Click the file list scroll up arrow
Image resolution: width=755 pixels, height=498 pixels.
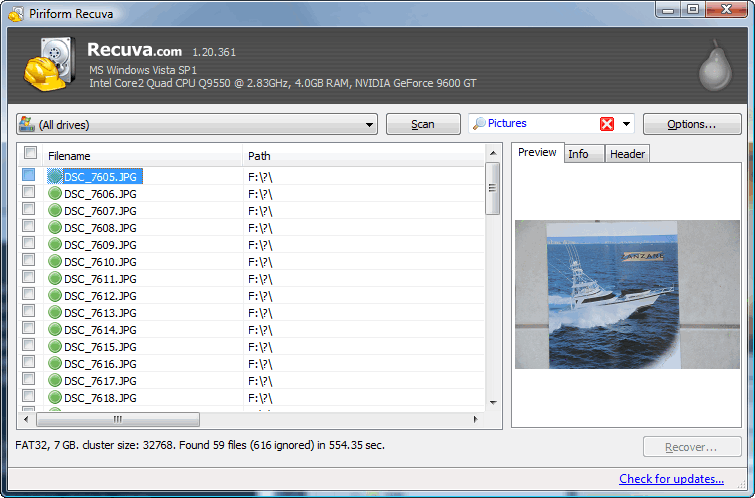click(x=493, y=153)
